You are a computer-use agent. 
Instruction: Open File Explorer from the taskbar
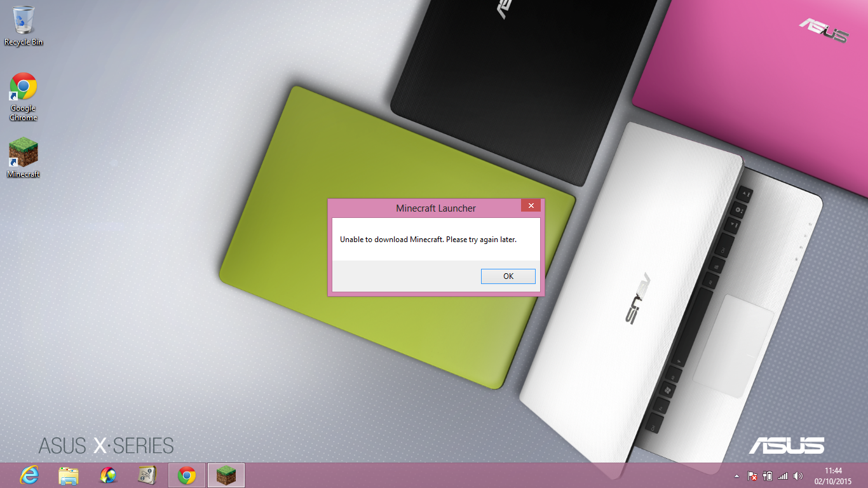coord(69,475)
